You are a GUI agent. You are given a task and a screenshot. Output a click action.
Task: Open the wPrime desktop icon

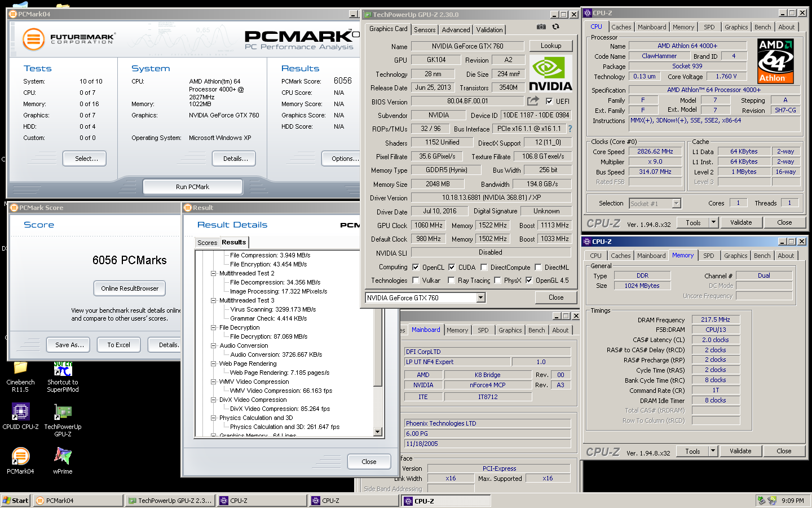pyautogui.click(x=63, y=461)
